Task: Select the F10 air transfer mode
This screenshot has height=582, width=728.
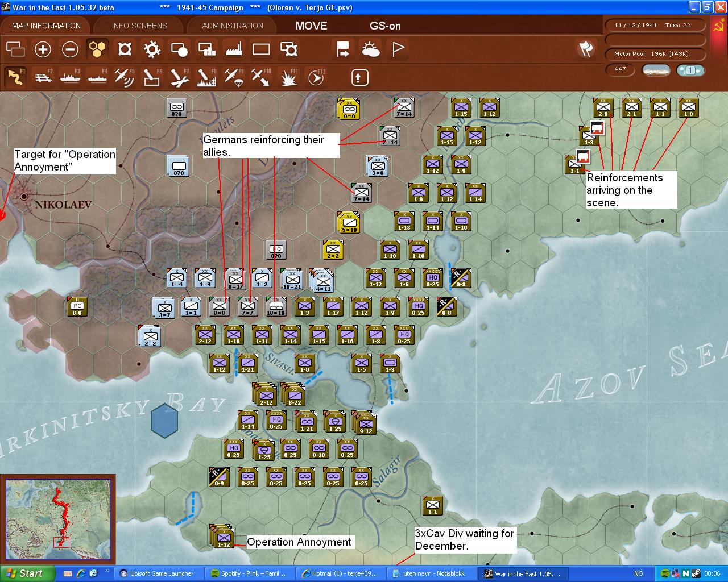Action: [261, 77]
